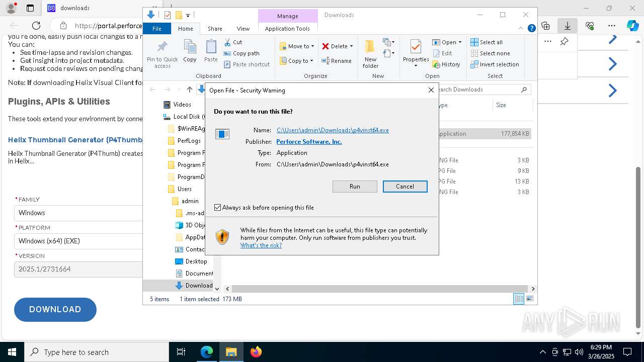644x362 pixels.
Task: Open the notification center icon
Action: coord(627,352)
